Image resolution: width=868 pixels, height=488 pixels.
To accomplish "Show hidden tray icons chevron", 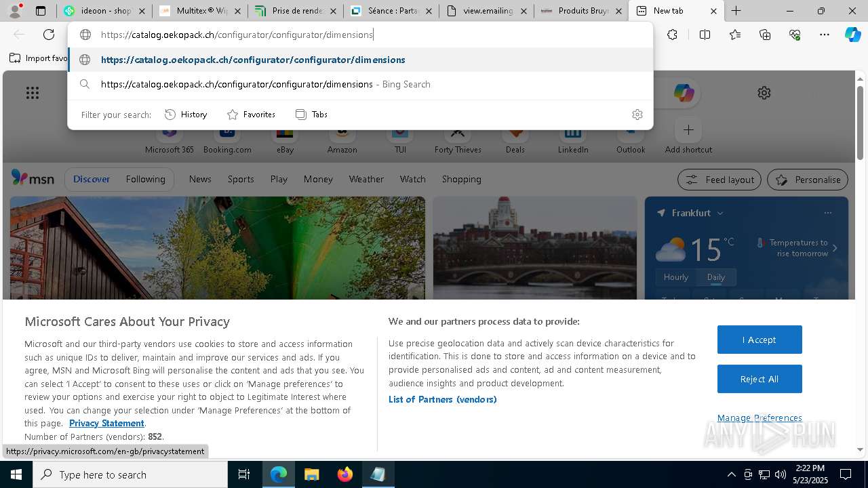I will pos(731,474).
